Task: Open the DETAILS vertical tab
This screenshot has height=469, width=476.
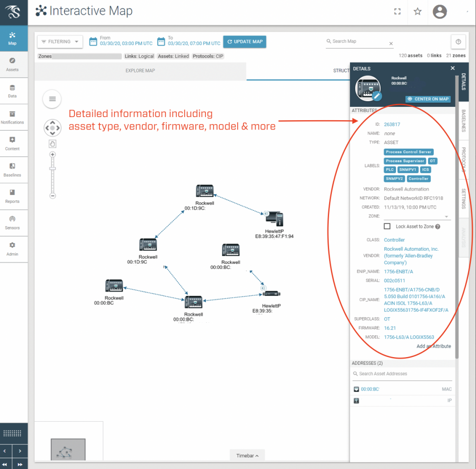Action: pos(463,82)
